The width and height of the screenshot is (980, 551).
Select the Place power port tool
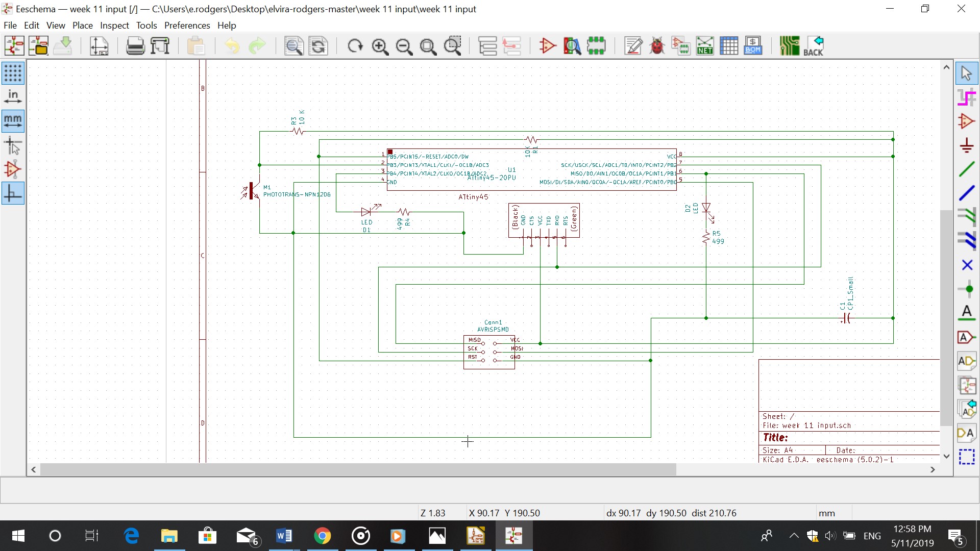tap(967, 145)
